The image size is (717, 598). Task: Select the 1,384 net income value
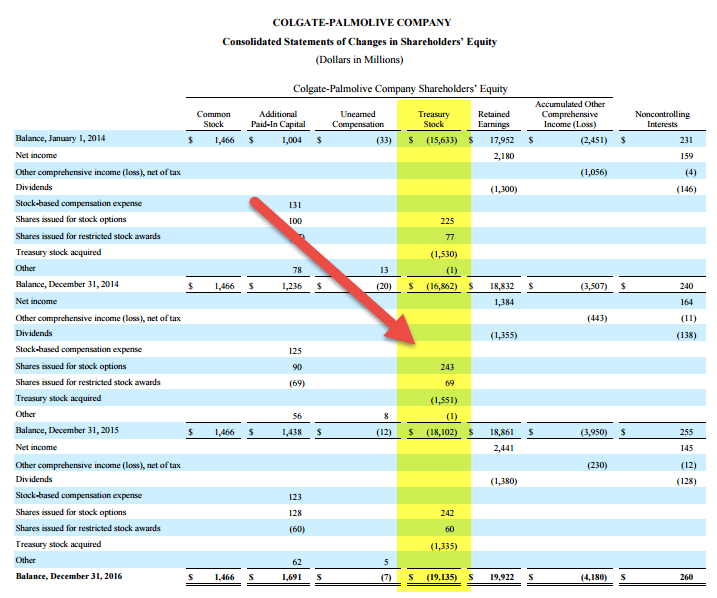click(x=503, y=302)
